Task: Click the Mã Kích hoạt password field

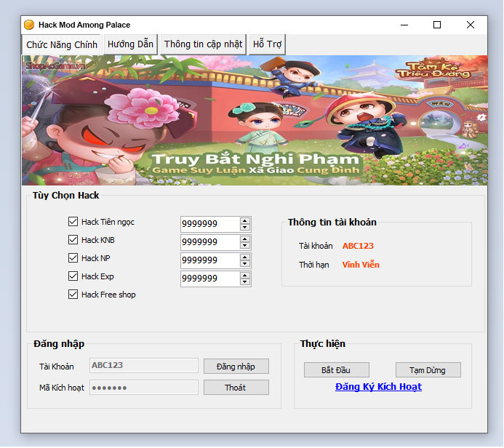Action: pos(144,387)
